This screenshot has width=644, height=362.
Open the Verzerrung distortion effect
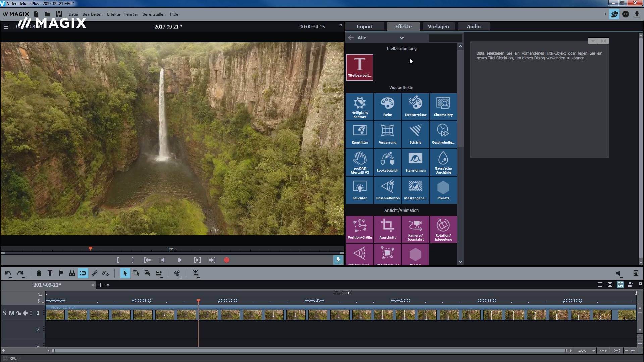(387, 135)
